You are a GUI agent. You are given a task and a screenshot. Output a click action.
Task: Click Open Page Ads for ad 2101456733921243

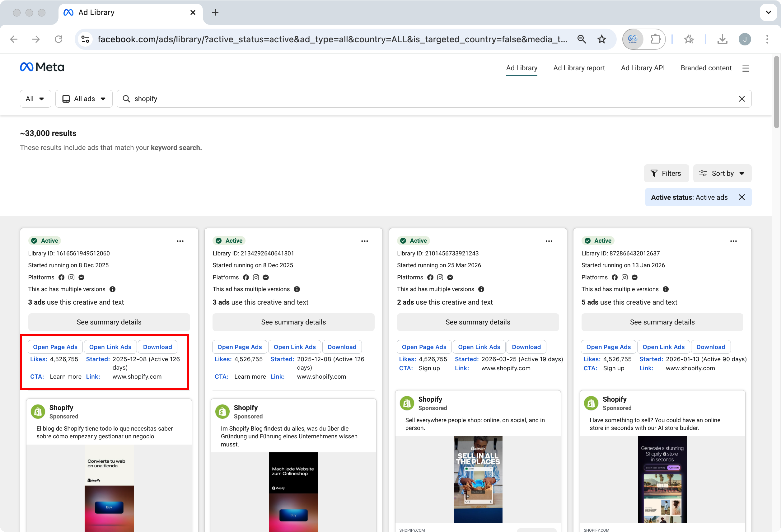coord(424,347)
